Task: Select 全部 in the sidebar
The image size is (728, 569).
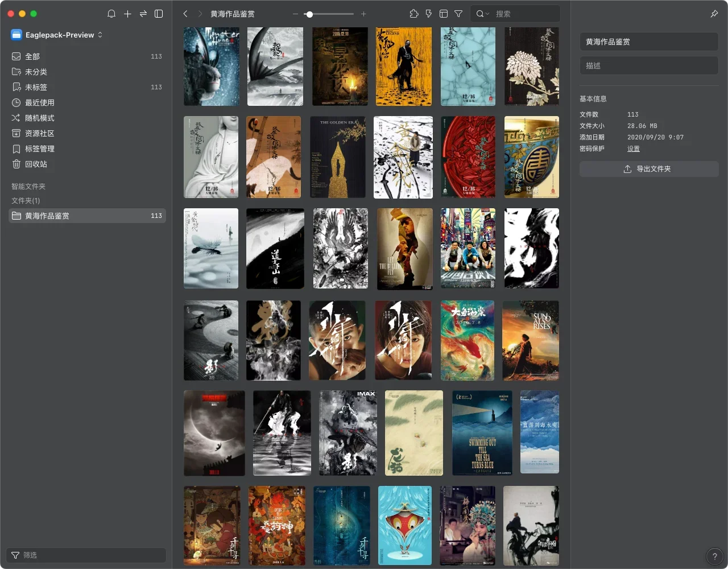Action: pyautogui.click(x=88, y=56)
